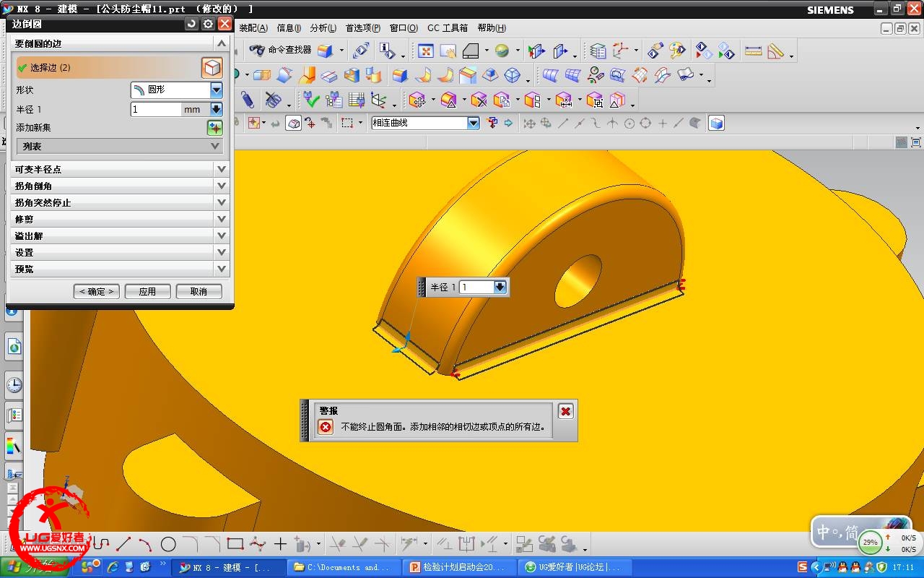This screenshot has width=924, height=578.
Task: Expand the 拐角突然停止 section
Action: 120,202
